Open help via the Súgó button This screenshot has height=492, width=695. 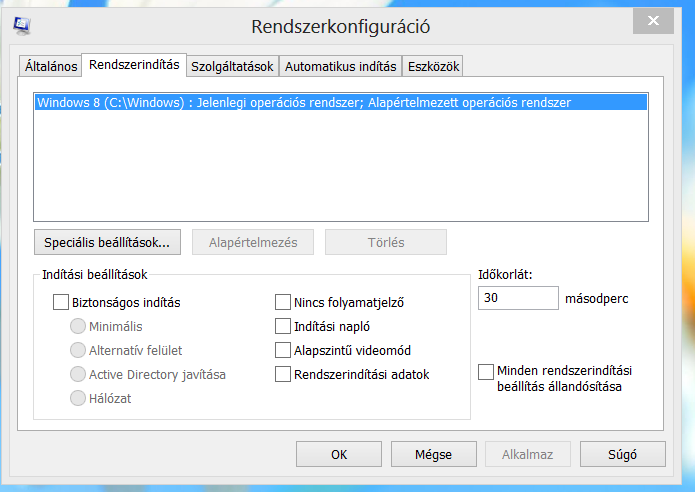coord(623,454)
